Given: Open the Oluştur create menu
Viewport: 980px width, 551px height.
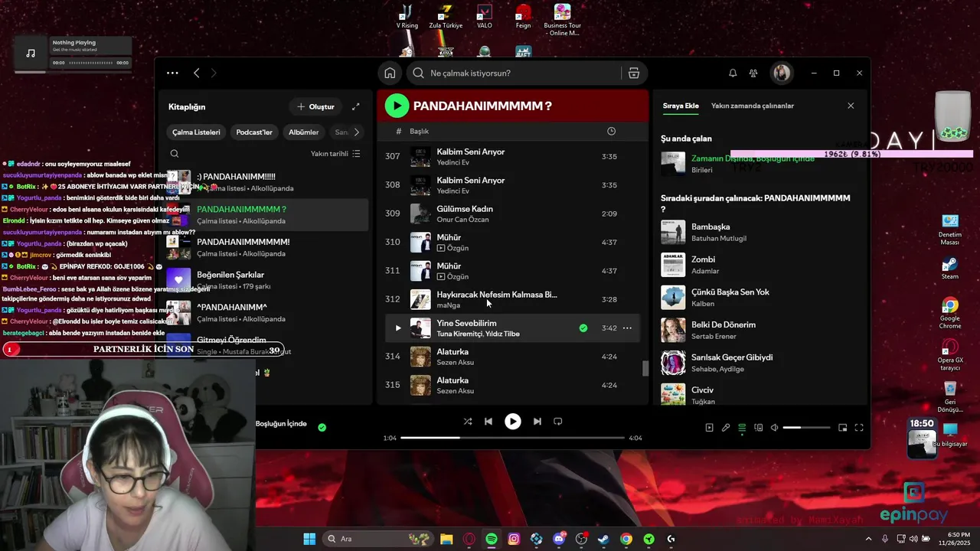Looking at the screenshot, I should pos(315,106).
